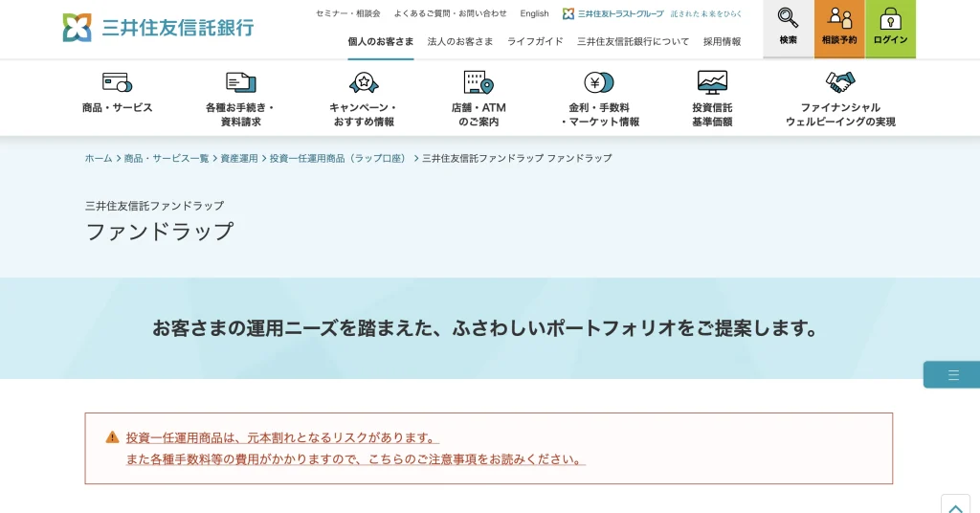This screenshot has height=513, width=980.
Task: Select ライフガイド tab
Action: (535, 41)
